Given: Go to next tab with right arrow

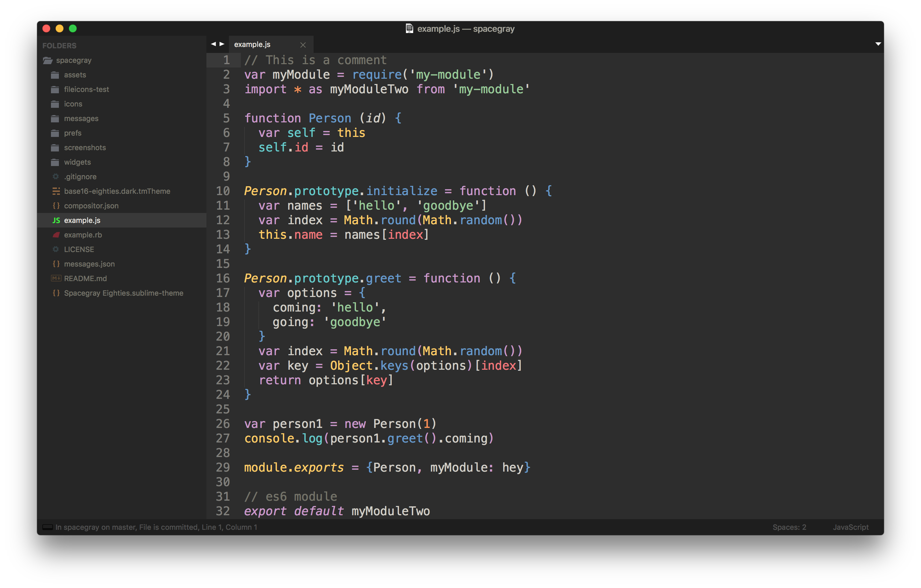Looking at the screenshot, I should coord(222,44).
